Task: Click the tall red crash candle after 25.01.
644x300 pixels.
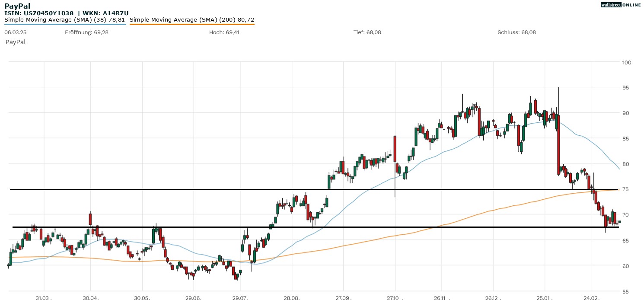Action: pyautogui.click(x=558, y=144)
